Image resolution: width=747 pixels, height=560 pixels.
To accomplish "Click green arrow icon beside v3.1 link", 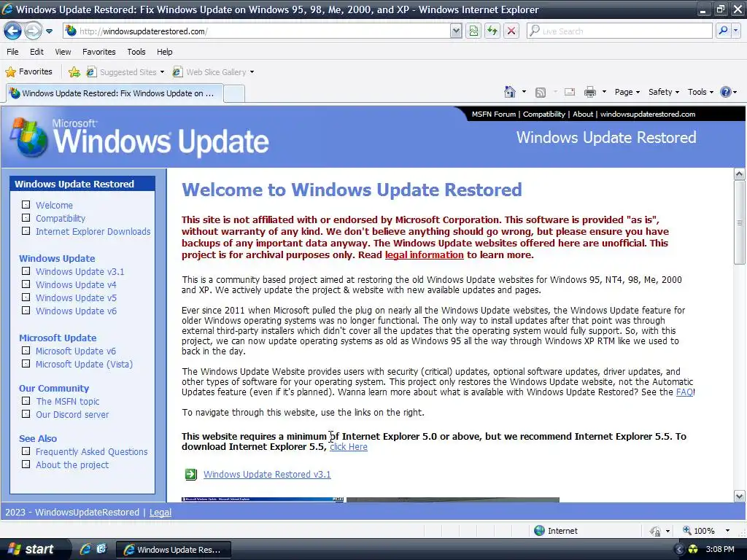I will [191, 474].
